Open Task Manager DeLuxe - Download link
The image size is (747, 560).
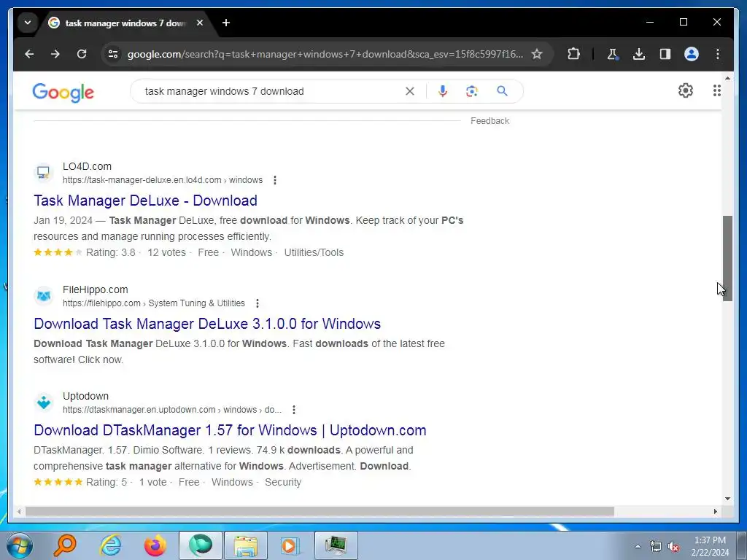click(145, 201)
